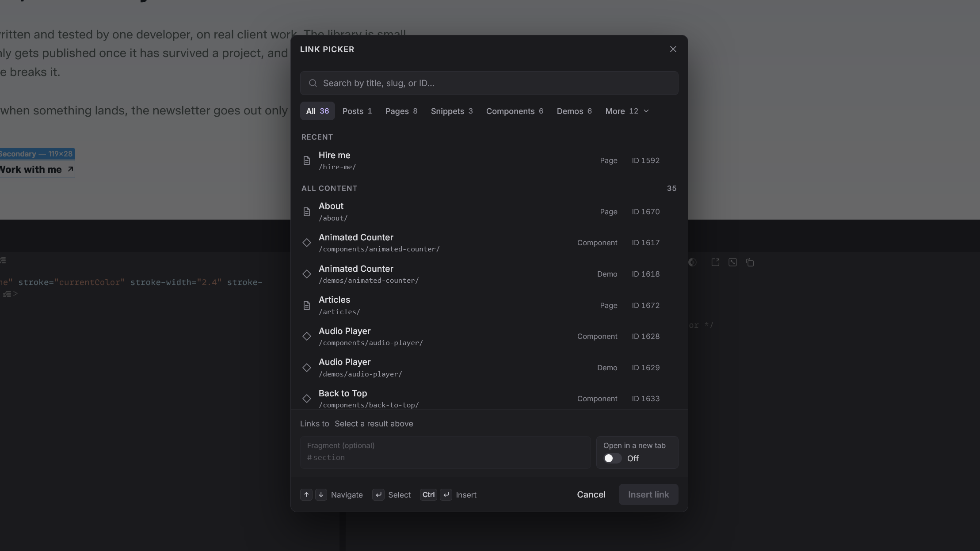Click the Ctrl key hint in the footer
Screen dimensions: 980x551
pyautogui.click(x=428, y=494)
